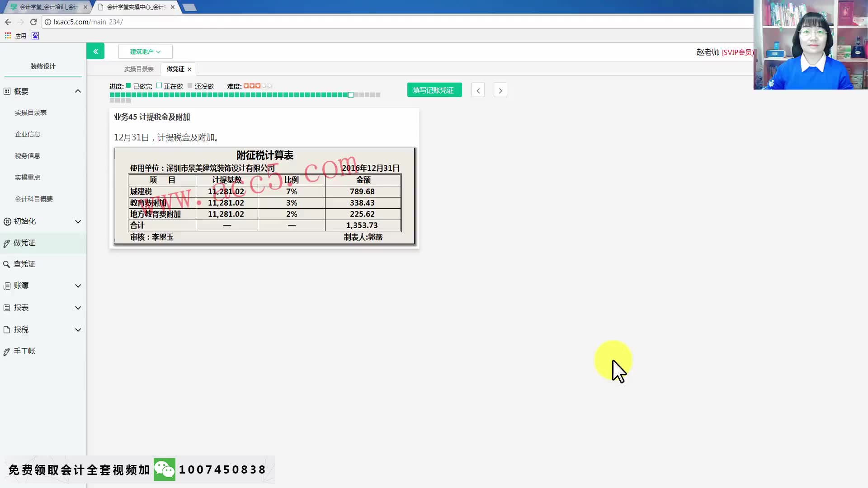Open the Apps grid in bookmarks bar
Image resolution: width=868 pixels, height=488 pixels.
pyautogui.click(x=8, y=36)
